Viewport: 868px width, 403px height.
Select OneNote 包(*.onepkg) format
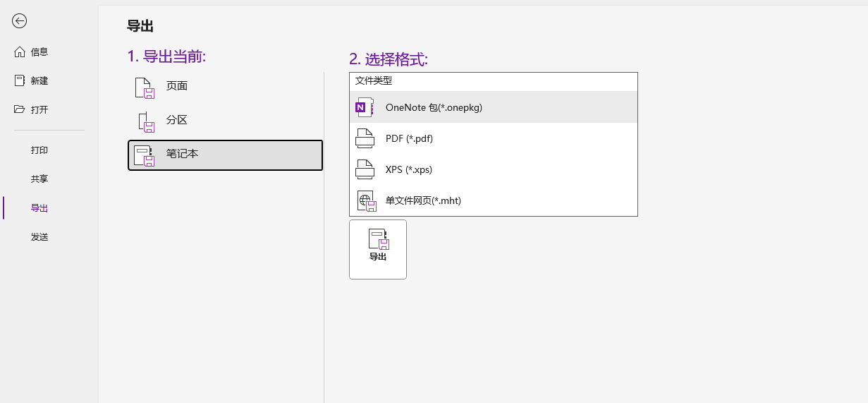[x=494, y=107]
